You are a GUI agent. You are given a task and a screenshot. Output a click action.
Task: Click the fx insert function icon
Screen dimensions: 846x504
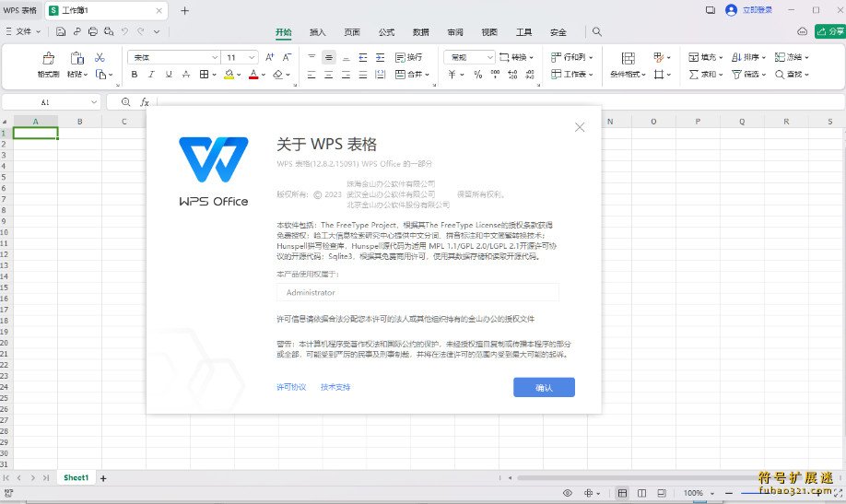click(145, 102)
